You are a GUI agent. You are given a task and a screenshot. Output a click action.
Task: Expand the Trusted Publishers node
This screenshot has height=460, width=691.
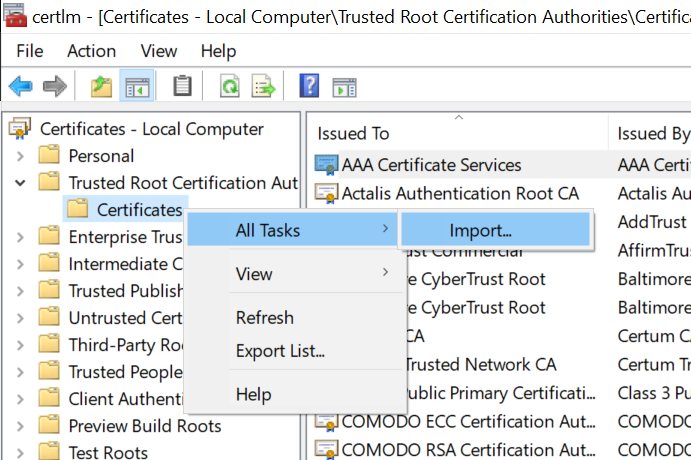point(20,291)
